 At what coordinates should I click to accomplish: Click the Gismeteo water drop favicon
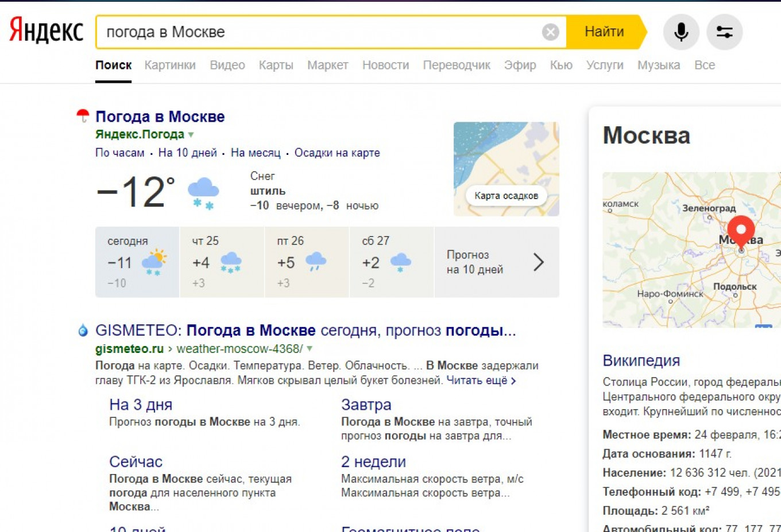click(83, 330)
